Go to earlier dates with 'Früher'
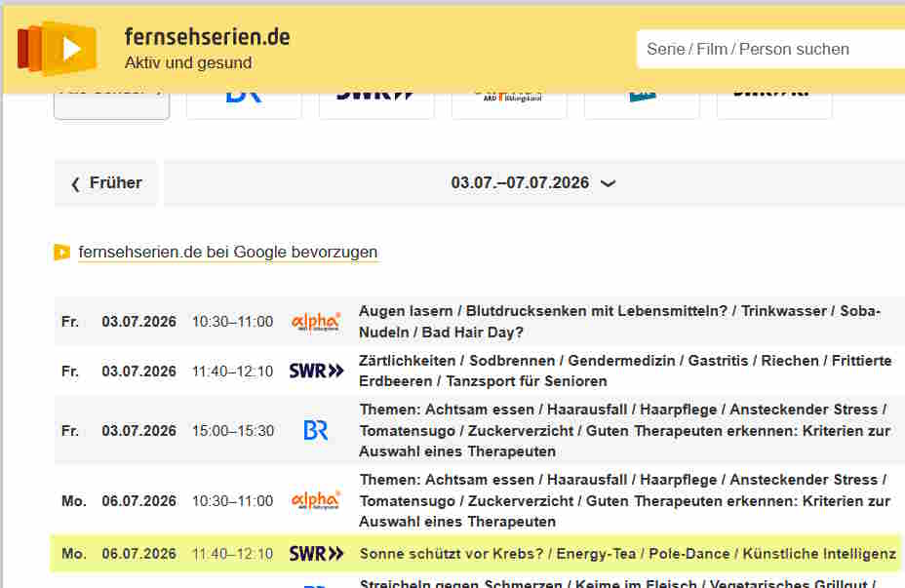 point(106,183)
